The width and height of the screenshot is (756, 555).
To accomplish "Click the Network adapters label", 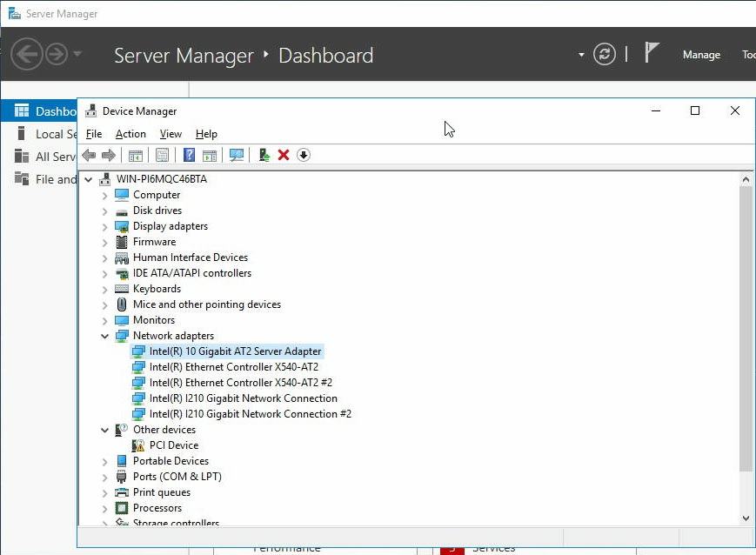I will pos(174,336).
